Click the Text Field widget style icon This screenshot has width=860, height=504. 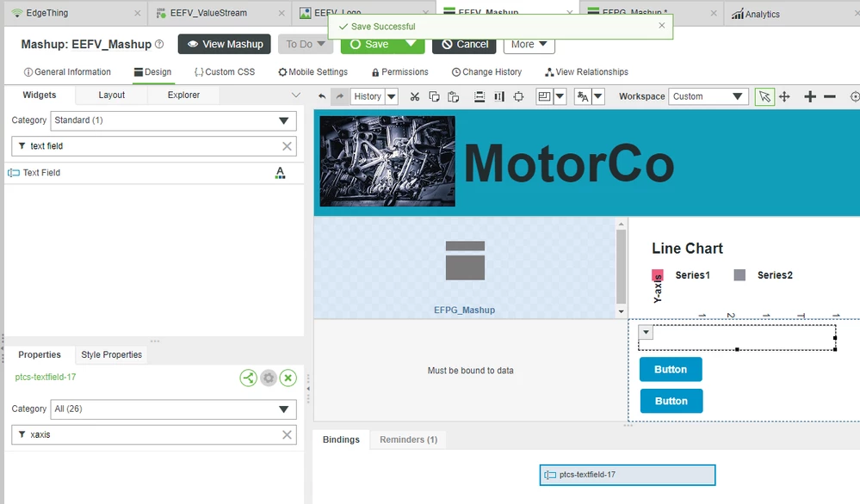[281, 173]
